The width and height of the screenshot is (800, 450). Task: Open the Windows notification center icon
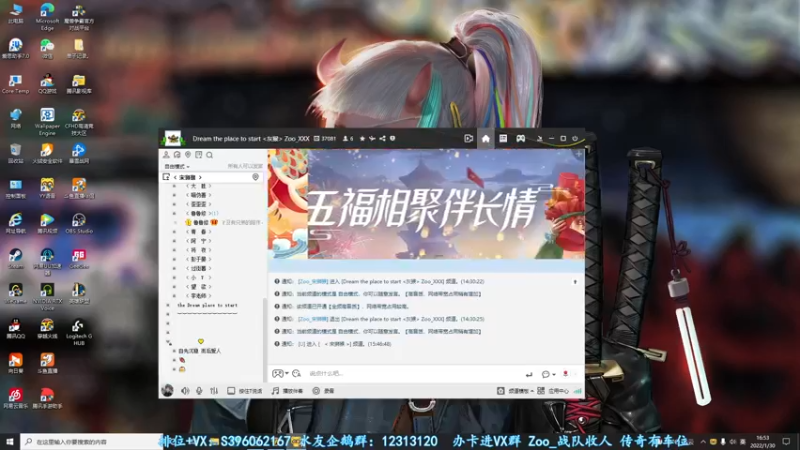tap(786, 441)
